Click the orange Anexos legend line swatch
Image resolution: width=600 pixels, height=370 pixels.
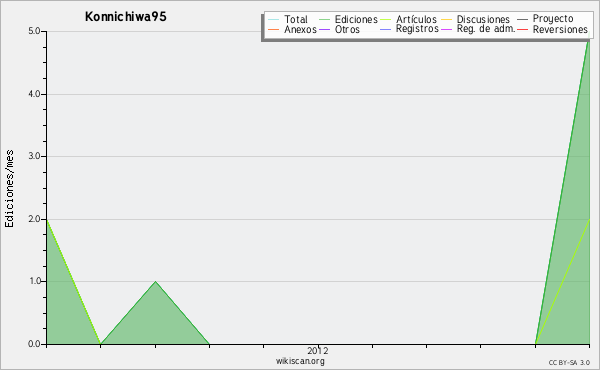pyautogui.click(x=274, y=29)
